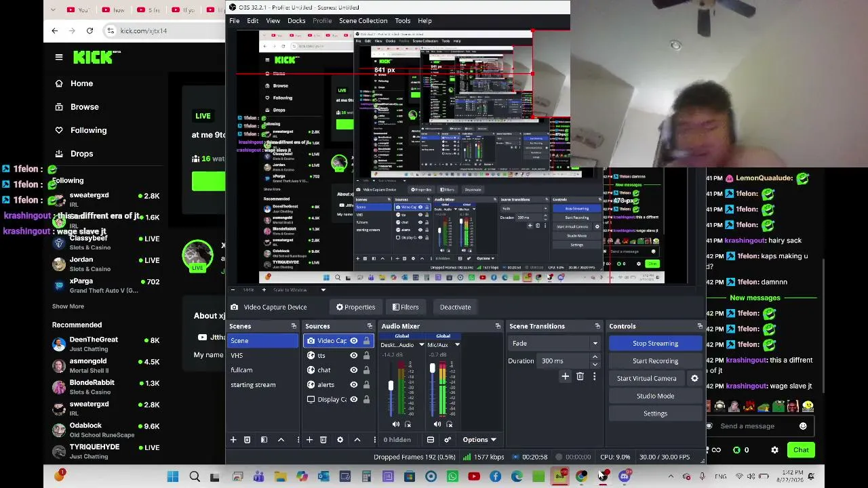Enable Studio Mode
Screen dimensions: 868x488
click(655, 396)
